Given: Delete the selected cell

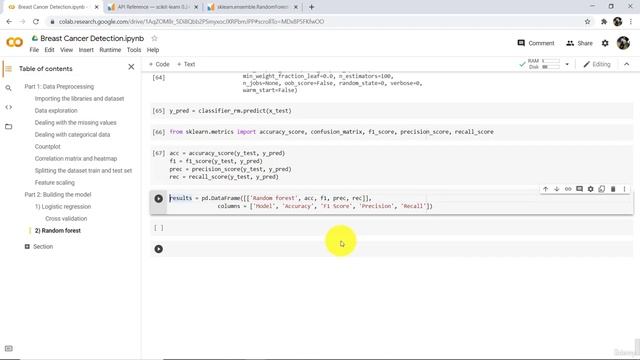Looking at the screenshot, I should tap(613, 189).
